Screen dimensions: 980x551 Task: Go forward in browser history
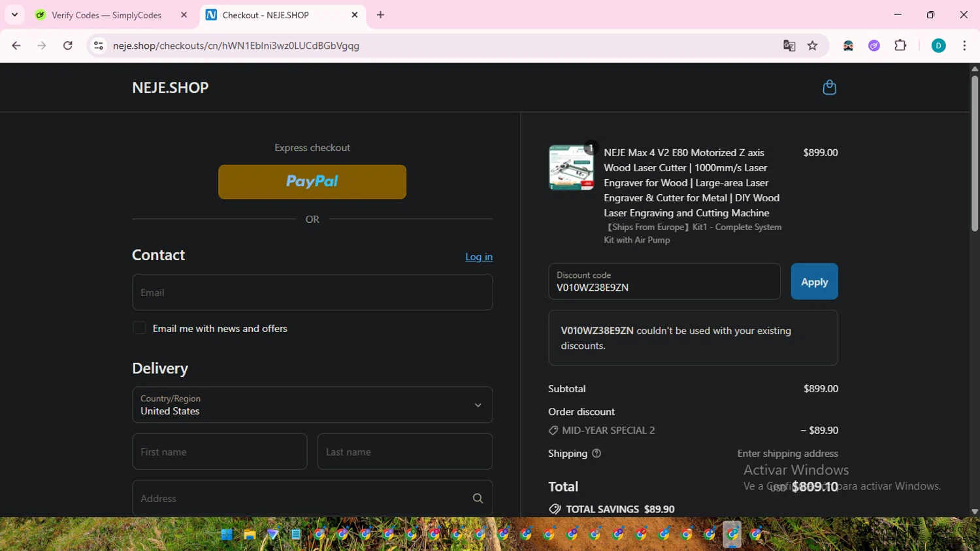[42, 46]
